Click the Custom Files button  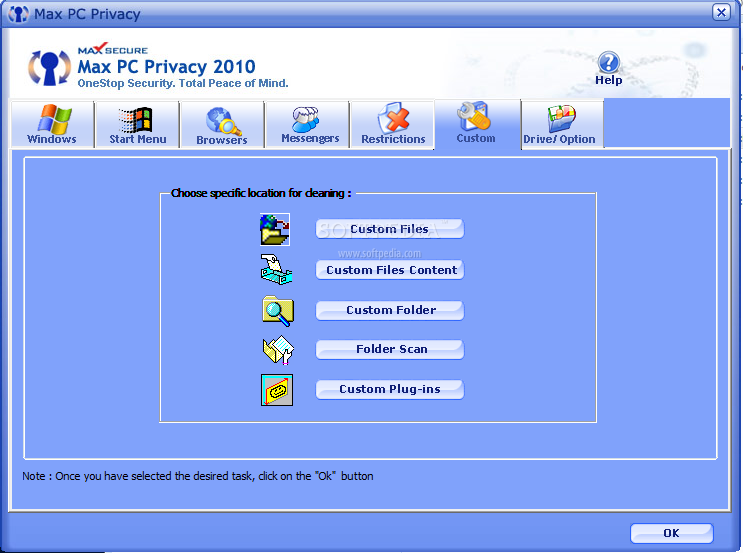pyautogui.click(x=390, y=229)
